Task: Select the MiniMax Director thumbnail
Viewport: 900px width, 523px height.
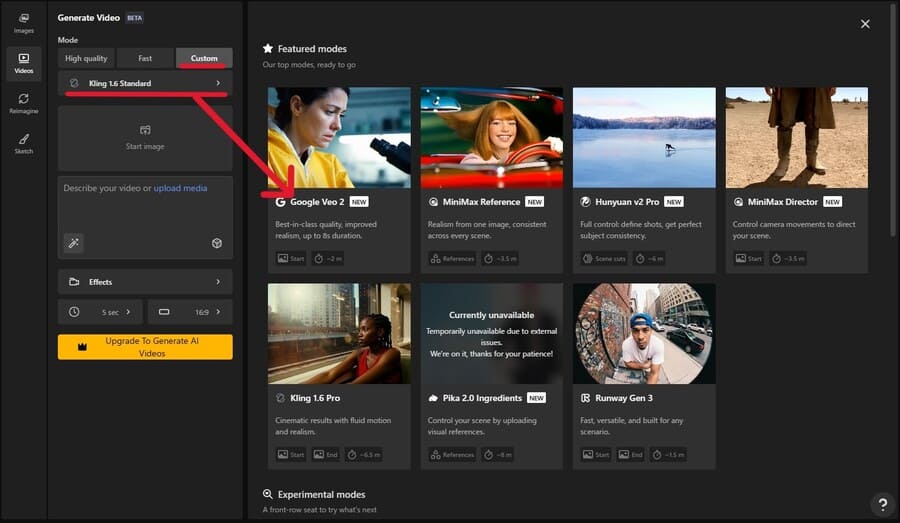Action: (797, 137)
